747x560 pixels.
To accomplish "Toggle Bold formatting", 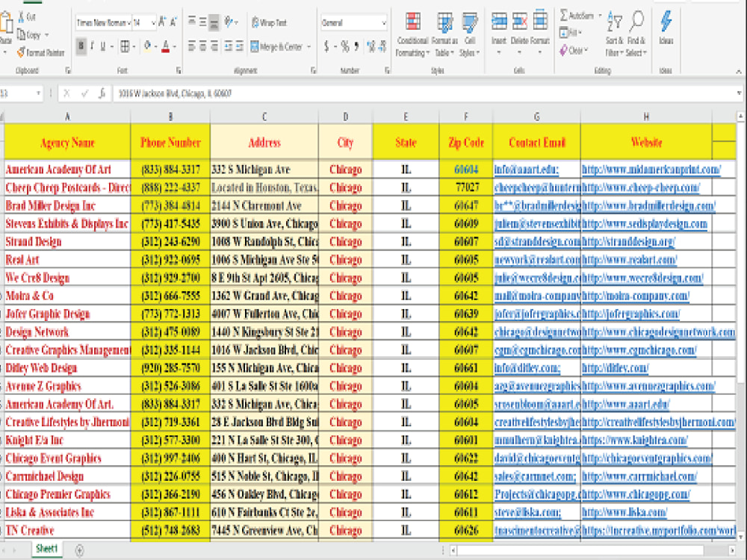I will [81, 46].
